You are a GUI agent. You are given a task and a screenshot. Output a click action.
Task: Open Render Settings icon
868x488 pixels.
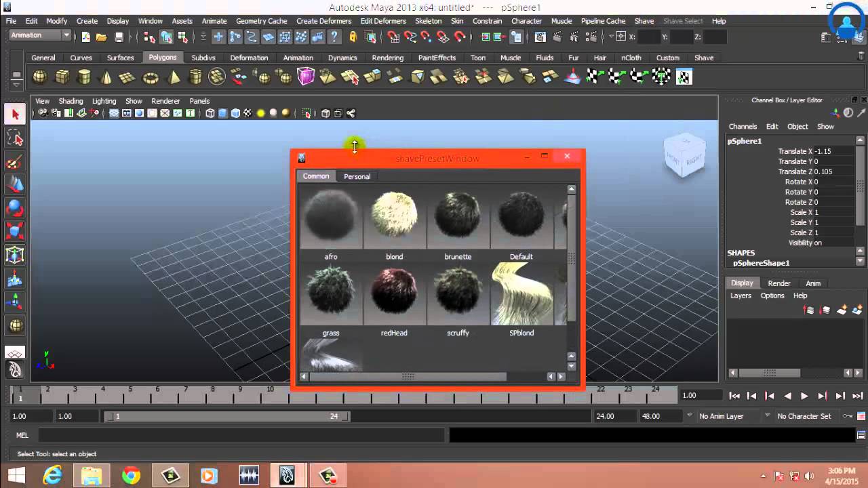point(591,36)
